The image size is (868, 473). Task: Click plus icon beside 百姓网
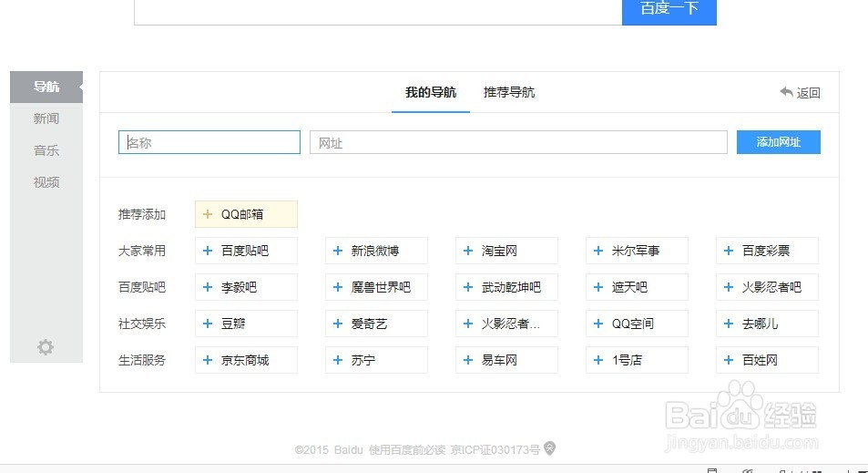(729, 360)
